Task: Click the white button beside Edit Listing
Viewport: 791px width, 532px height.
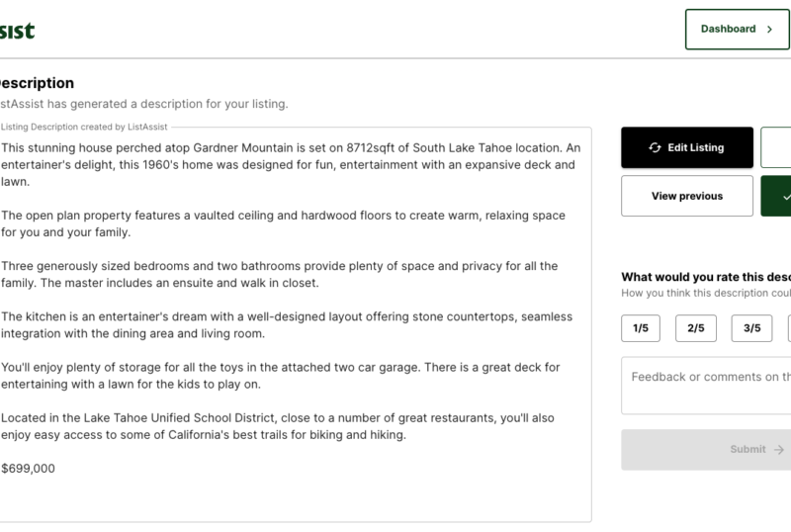Action: (x=776, y=148)
